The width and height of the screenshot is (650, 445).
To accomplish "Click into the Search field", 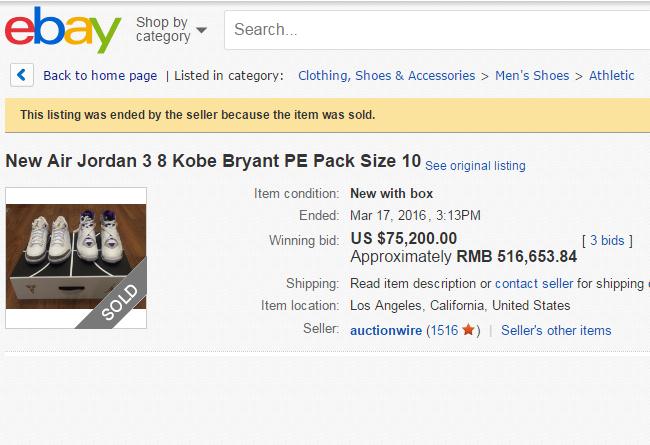I will tap(430, 30).
